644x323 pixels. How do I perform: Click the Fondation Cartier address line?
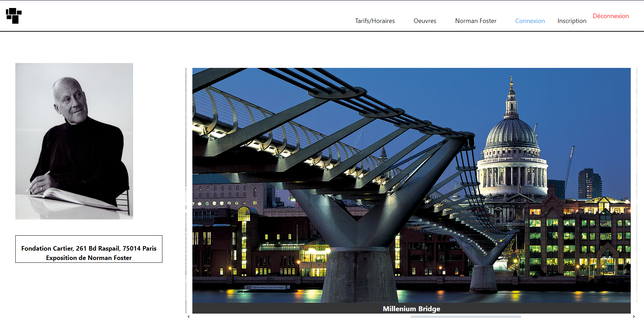[x=89, y=248]
